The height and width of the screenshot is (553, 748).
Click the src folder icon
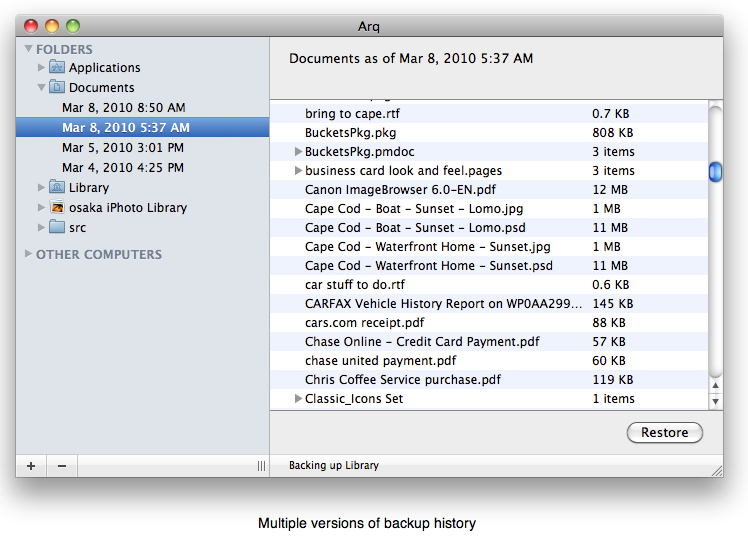point(57,227)
